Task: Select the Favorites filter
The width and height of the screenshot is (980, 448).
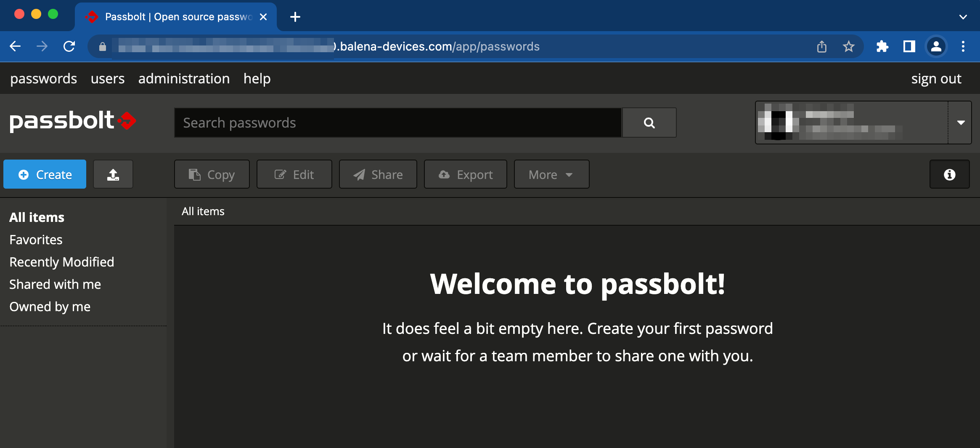Action: 36,240
